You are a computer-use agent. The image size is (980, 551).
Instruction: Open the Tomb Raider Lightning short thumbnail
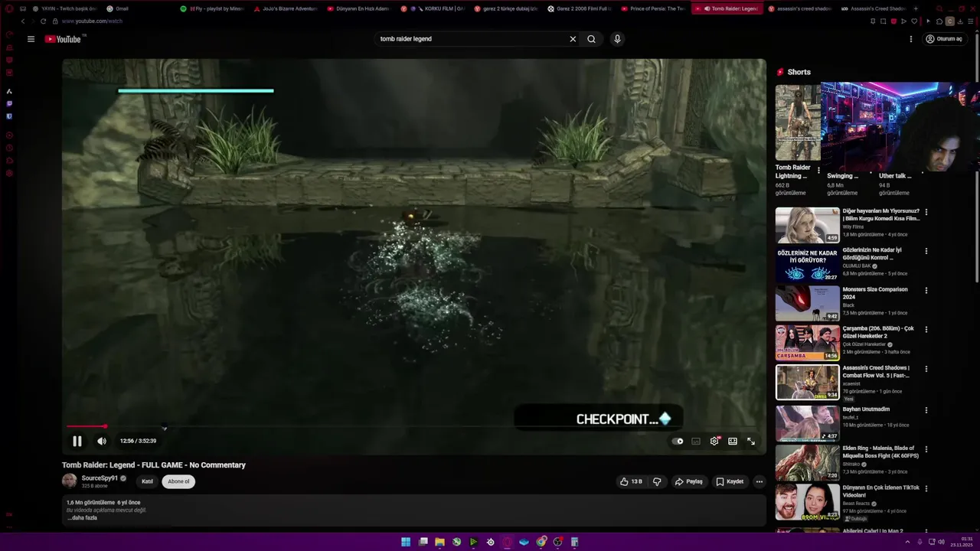798,122
